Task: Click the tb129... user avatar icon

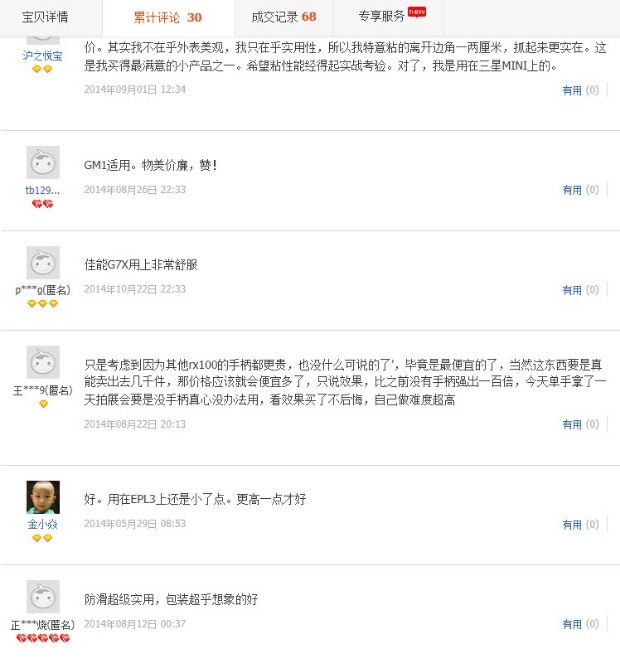Action: click(43, 162)
